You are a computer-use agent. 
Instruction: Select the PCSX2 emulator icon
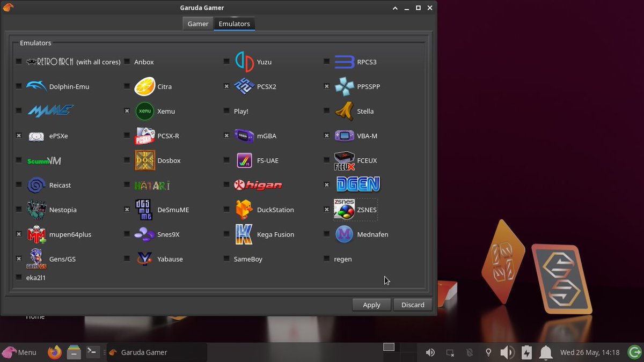pyautogui.click(x=244, y=86)
